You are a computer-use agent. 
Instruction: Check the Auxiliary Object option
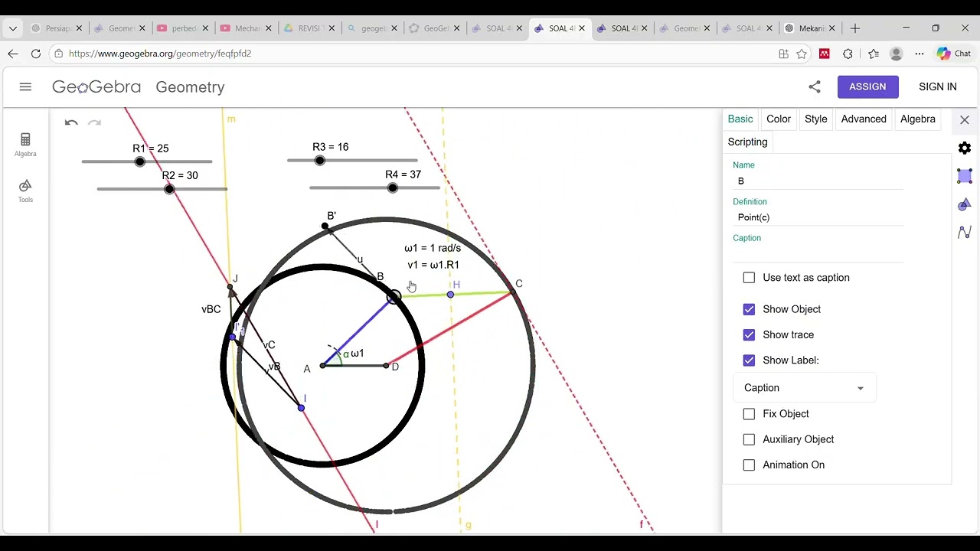coord(749,439)
